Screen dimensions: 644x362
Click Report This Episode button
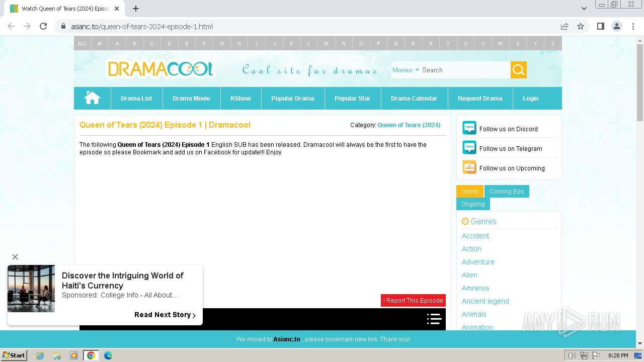point(413,300)
